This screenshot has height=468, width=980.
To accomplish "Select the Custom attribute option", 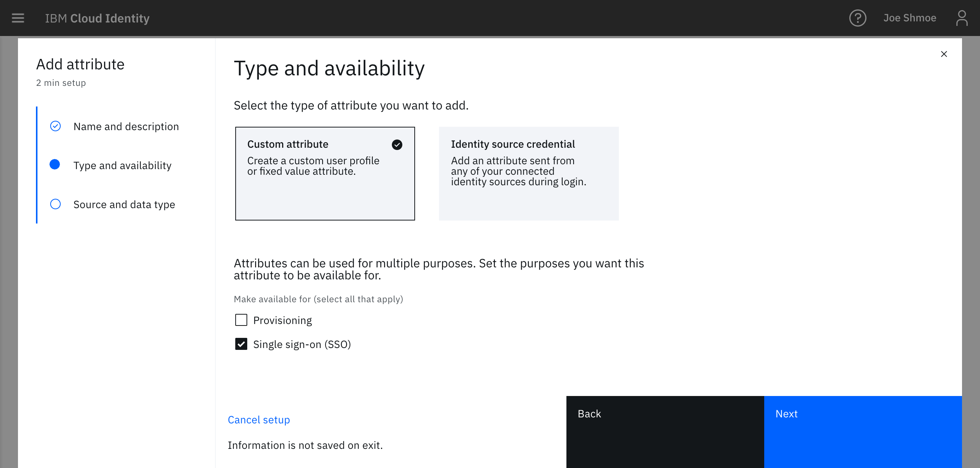I will coord(325,173).
